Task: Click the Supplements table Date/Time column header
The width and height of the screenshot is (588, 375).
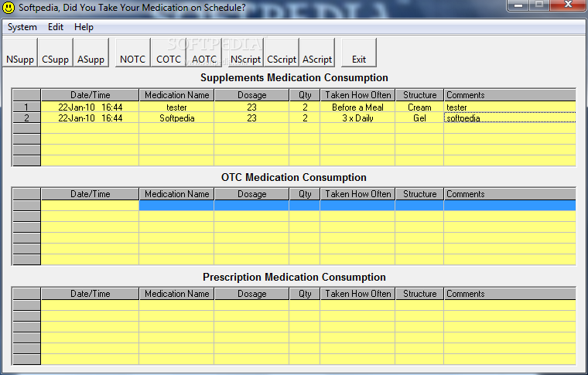Action: click(x=90, y=95)
